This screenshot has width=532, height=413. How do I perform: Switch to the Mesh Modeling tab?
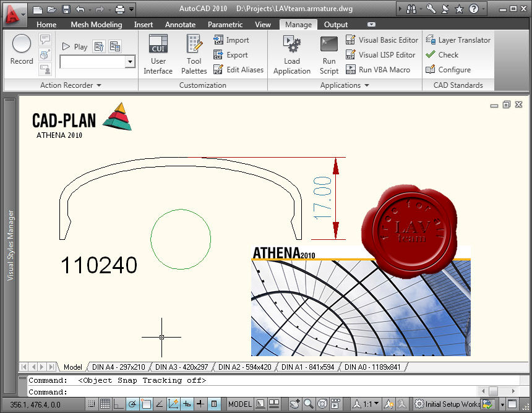tap(97, 24)
